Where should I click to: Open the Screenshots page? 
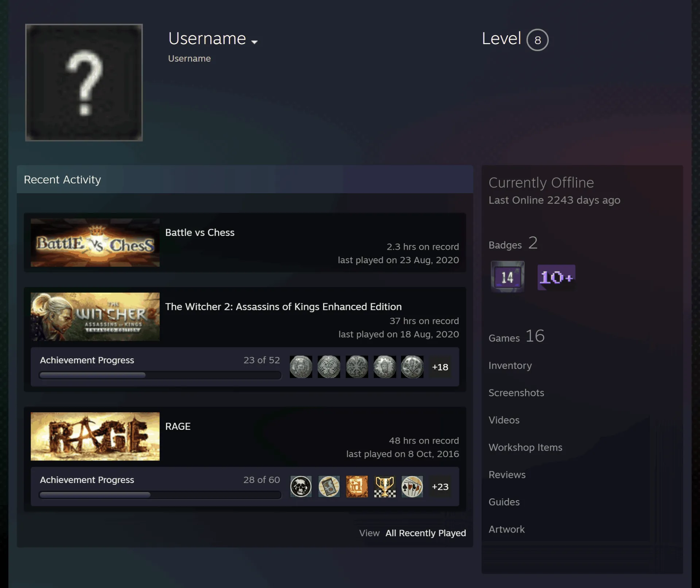coord(516,393)
